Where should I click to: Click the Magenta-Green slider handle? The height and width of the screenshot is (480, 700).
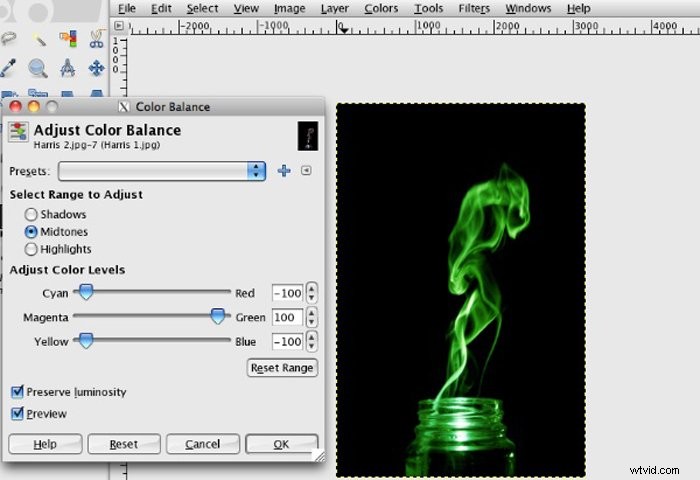pos(217,316)
